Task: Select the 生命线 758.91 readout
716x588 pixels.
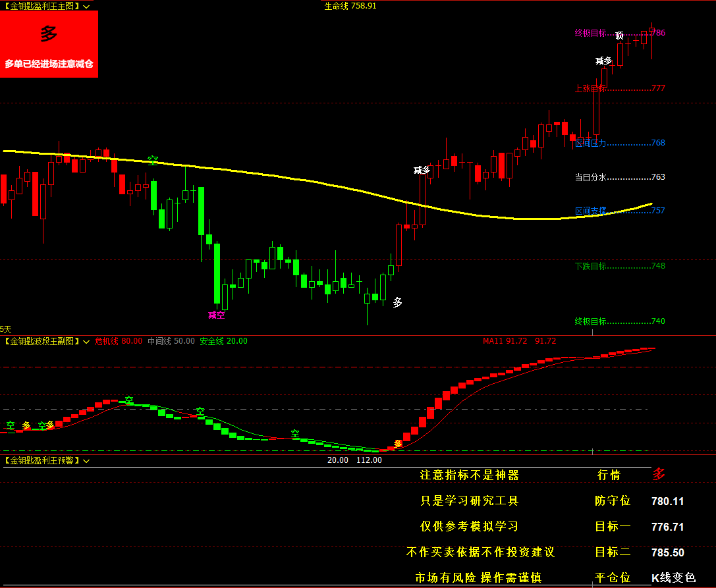Action: [x=350, y=6]
